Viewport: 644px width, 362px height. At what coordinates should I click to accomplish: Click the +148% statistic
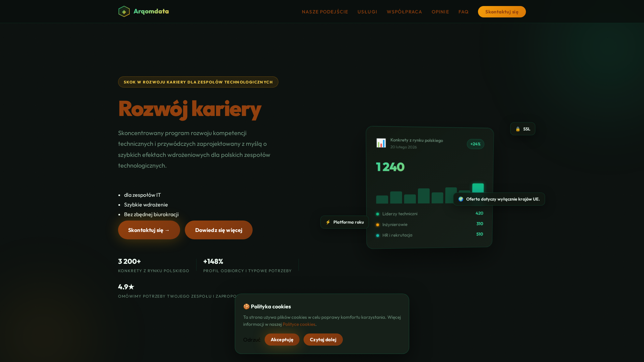[x=213, y=261]
